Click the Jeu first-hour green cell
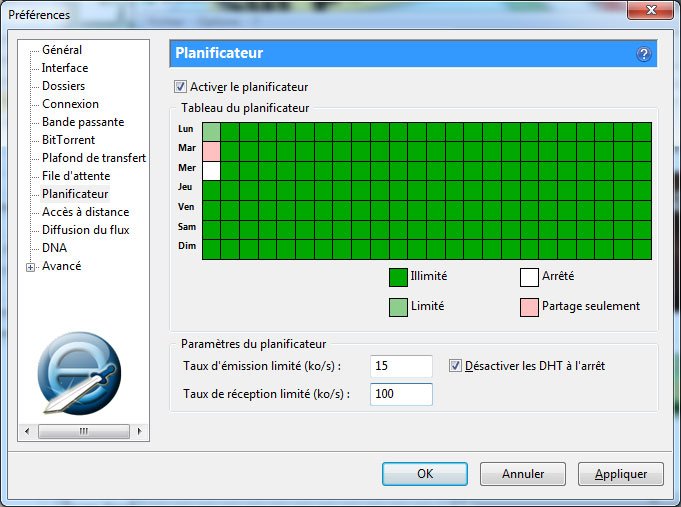 click(x=212, y=191)
